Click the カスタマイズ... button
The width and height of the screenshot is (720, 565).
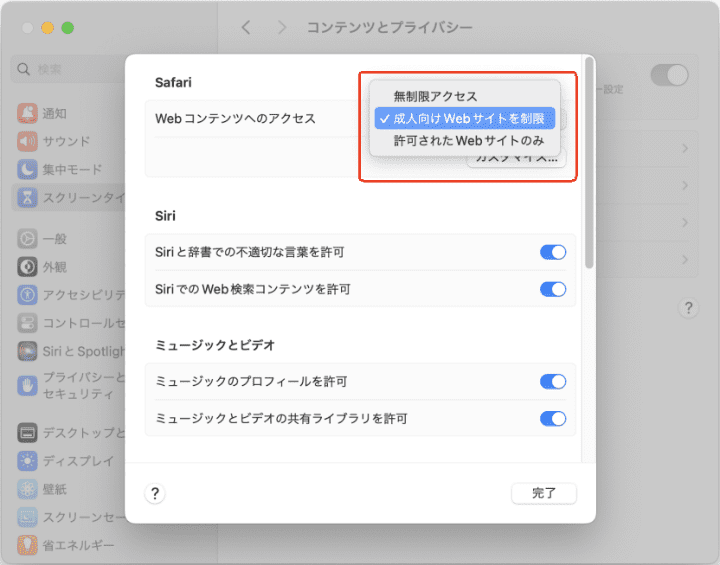517,159
